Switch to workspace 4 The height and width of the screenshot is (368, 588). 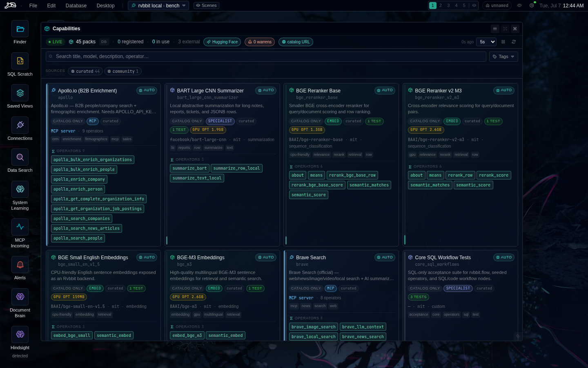pos(457,6)
